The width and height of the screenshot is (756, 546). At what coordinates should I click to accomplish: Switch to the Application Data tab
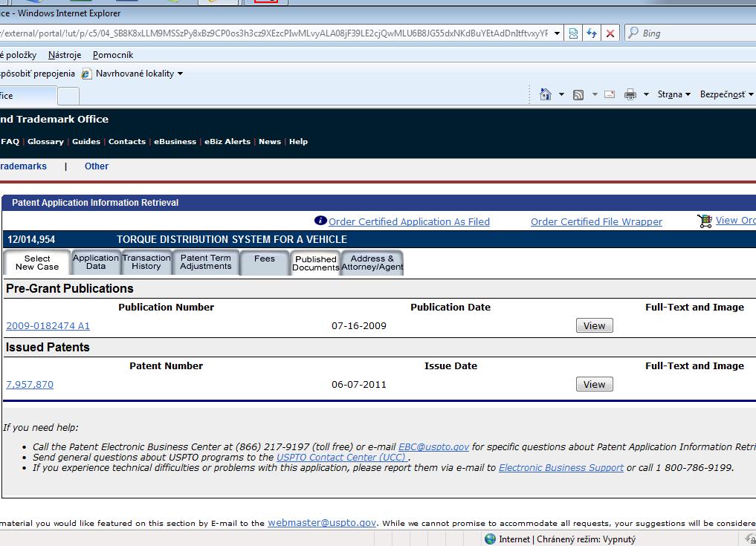coord(95,262)
